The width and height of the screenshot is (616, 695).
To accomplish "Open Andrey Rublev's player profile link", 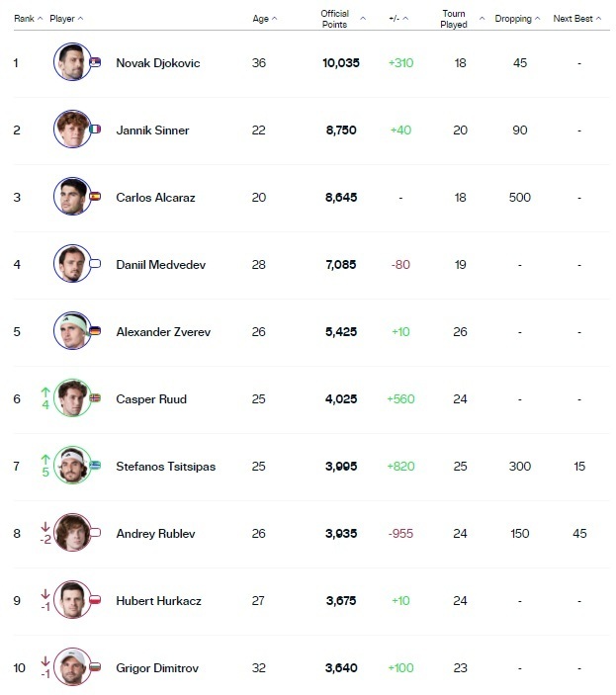I will point(155,533).
